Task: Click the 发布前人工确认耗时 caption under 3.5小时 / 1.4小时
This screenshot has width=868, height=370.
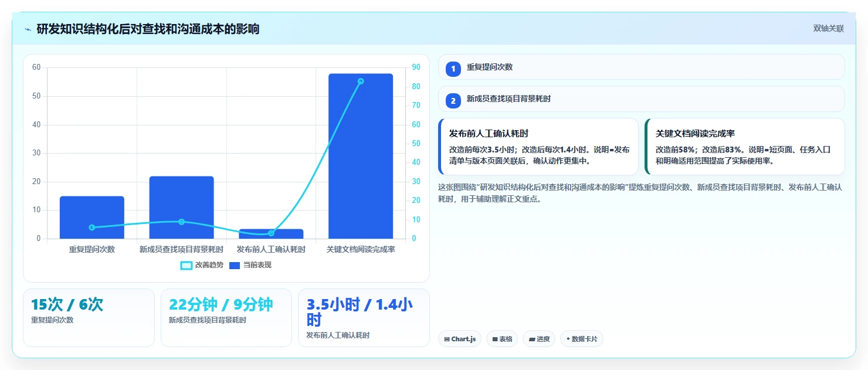Action: pos(338,335)
